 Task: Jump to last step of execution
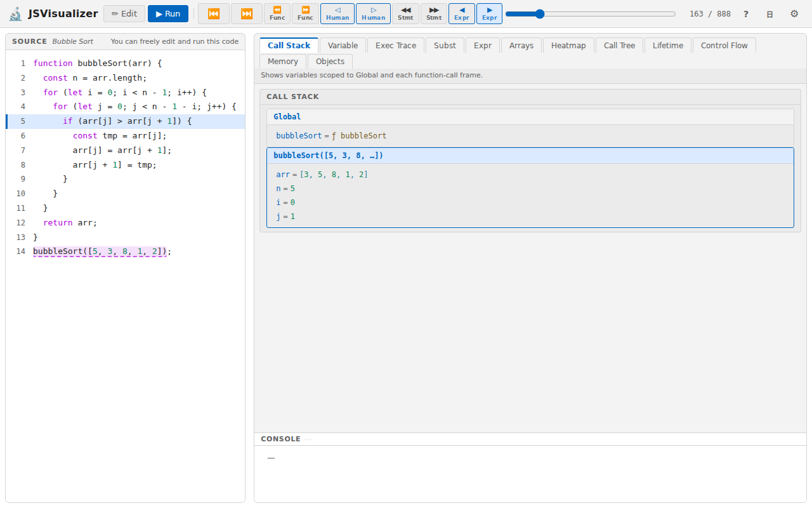point(247,14)
